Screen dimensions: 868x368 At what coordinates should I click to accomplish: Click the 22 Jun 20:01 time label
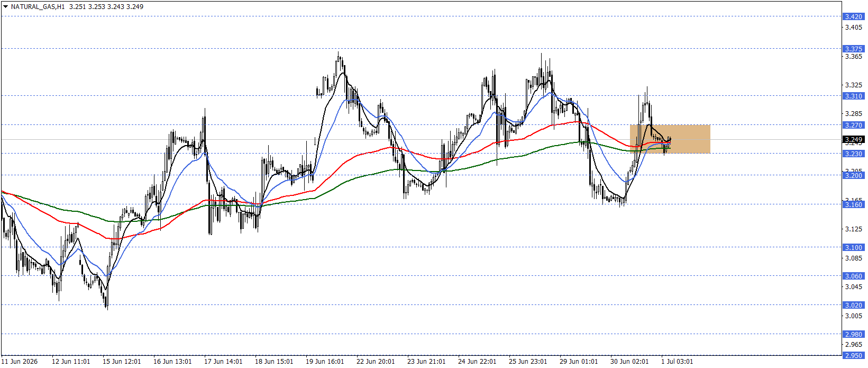376,362
